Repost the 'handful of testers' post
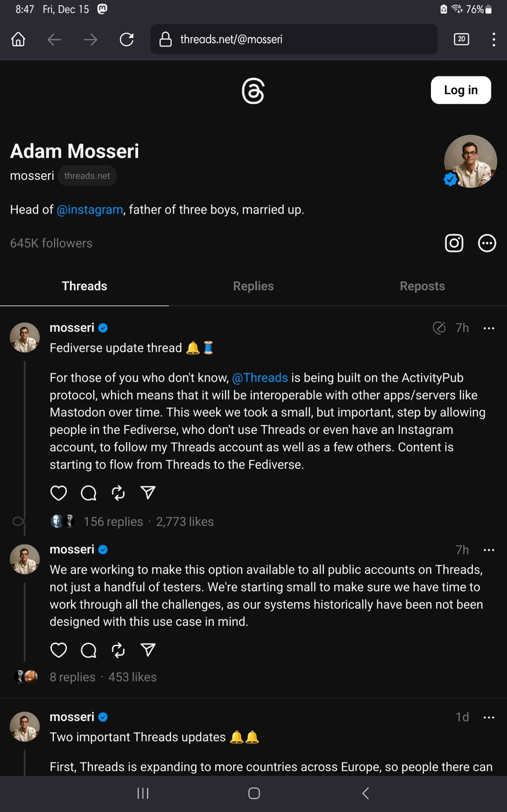507x812 pixels. [x=118, y=650]
